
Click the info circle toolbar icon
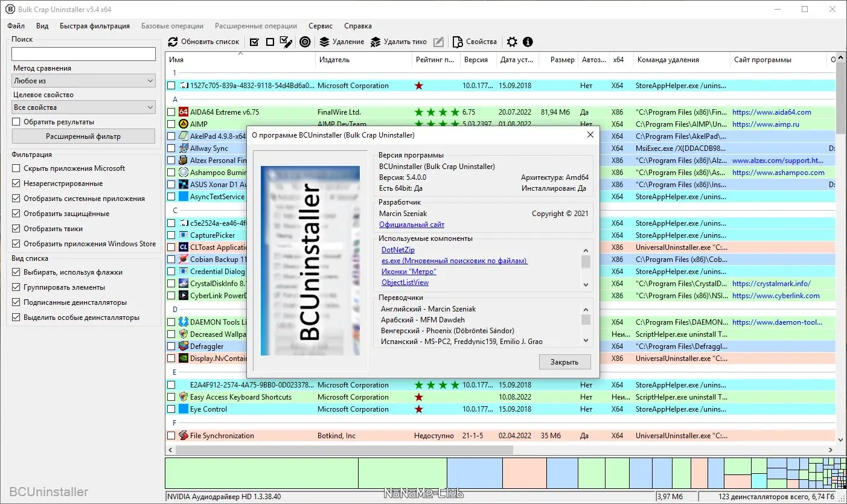pos(528,42)
